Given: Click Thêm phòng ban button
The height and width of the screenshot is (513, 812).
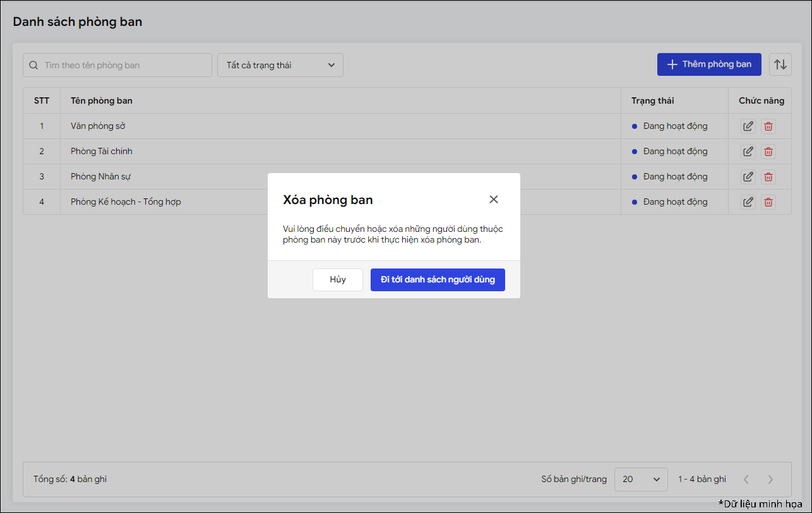Looking at the screenshot, I should 709,64.
